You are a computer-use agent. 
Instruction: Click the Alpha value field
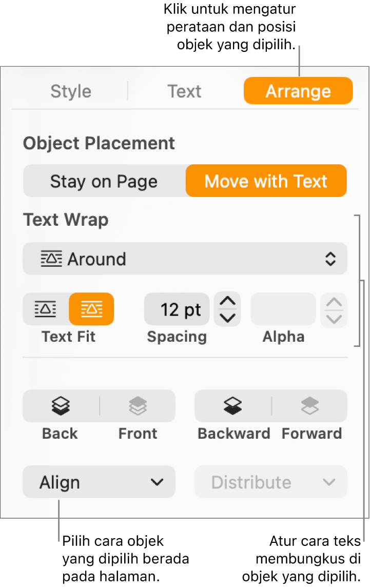click(283, 309)
